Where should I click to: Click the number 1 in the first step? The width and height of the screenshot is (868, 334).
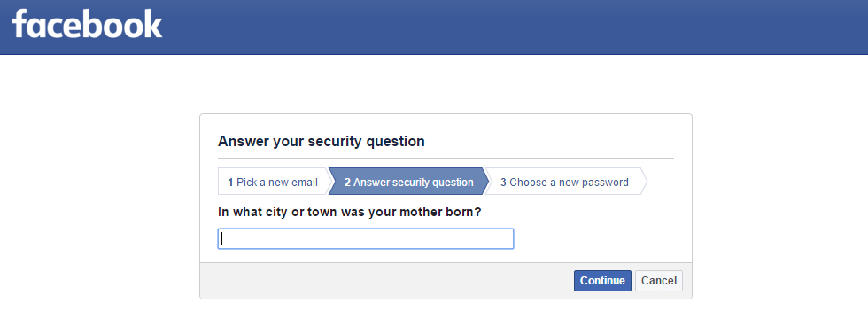[230, 183]
